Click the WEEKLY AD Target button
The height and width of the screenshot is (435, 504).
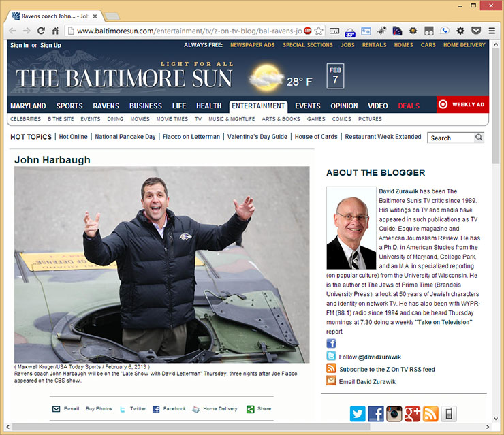point(462,104)
